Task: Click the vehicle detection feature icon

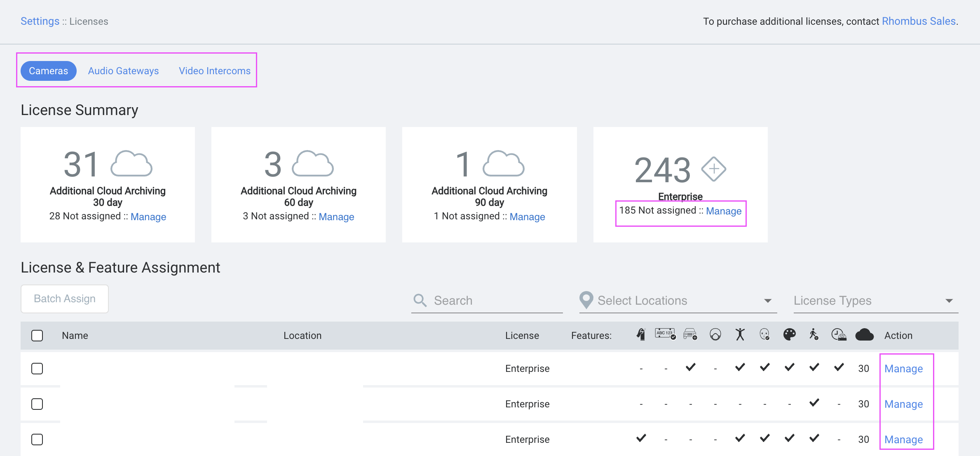Action: [690, 334]
